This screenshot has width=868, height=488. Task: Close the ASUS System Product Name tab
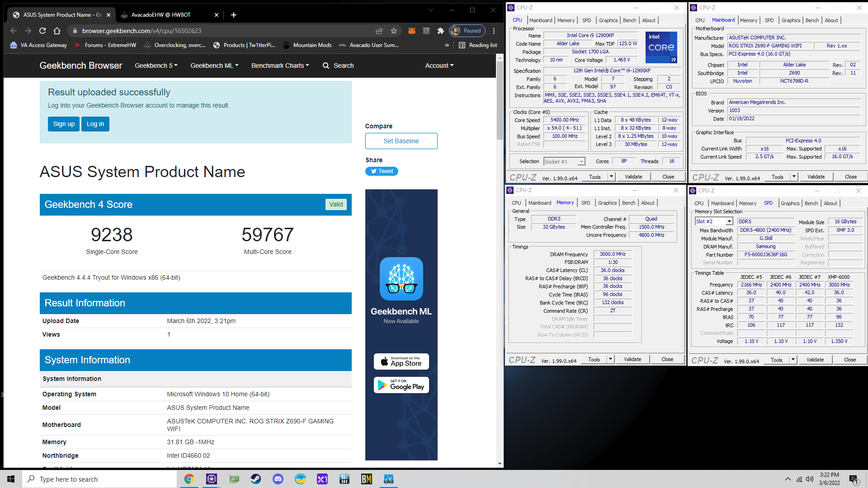108,15
